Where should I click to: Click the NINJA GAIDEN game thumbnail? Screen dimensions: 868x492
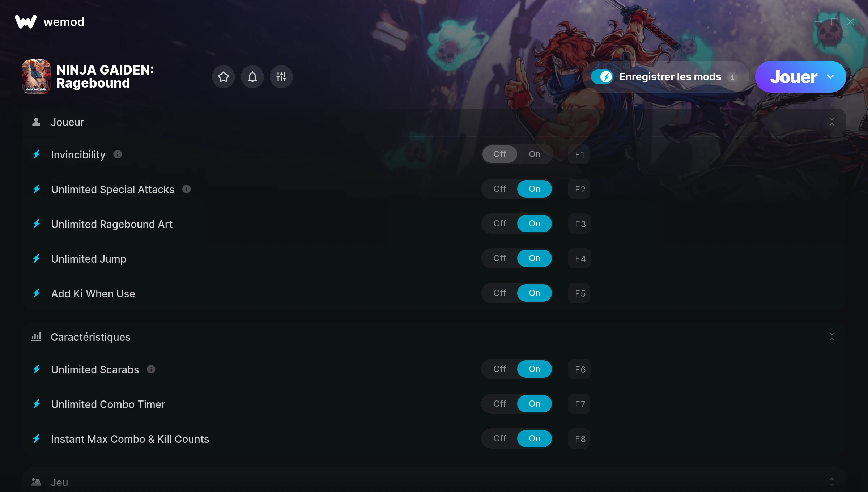(x=36, y=77)
